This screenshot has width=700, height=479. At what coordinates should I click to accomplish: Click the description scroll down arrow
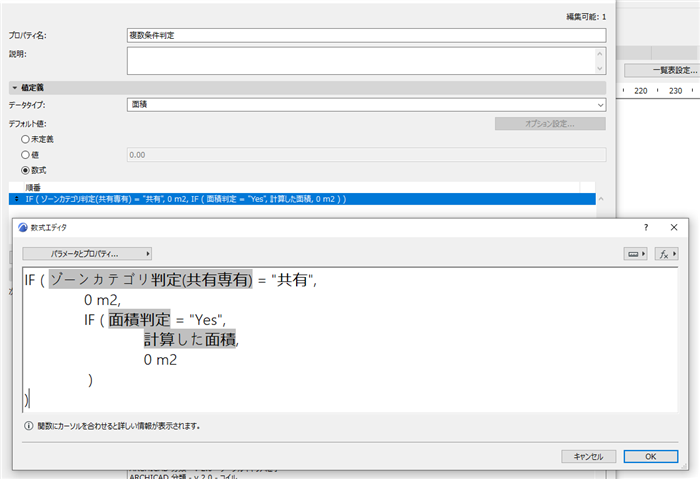[x=600, y=68]
